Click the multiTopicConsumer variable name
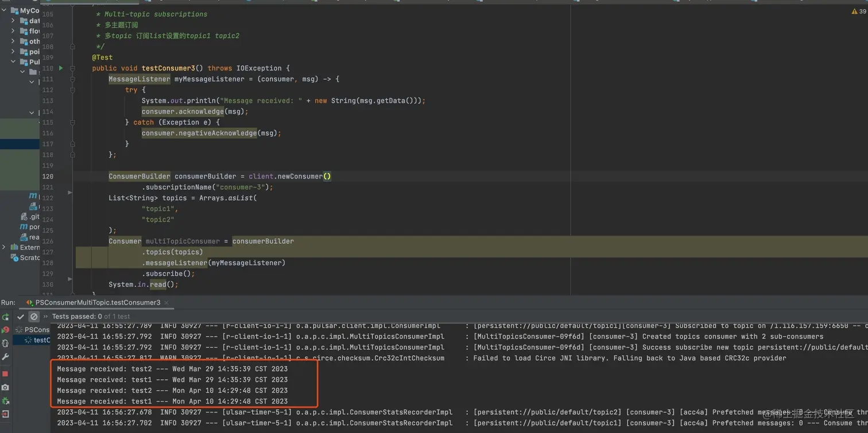868x433 pixels. click(183, 241)
